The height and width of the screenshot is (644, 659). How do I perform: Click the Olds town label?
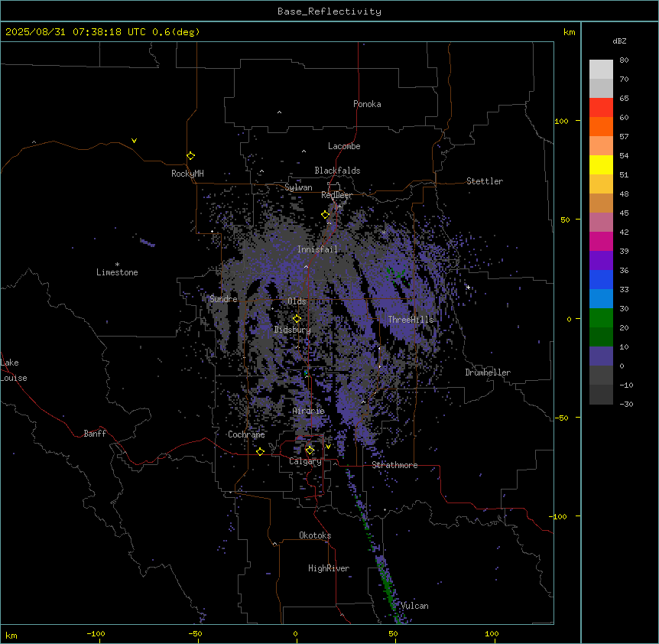[x=297, y=301]
